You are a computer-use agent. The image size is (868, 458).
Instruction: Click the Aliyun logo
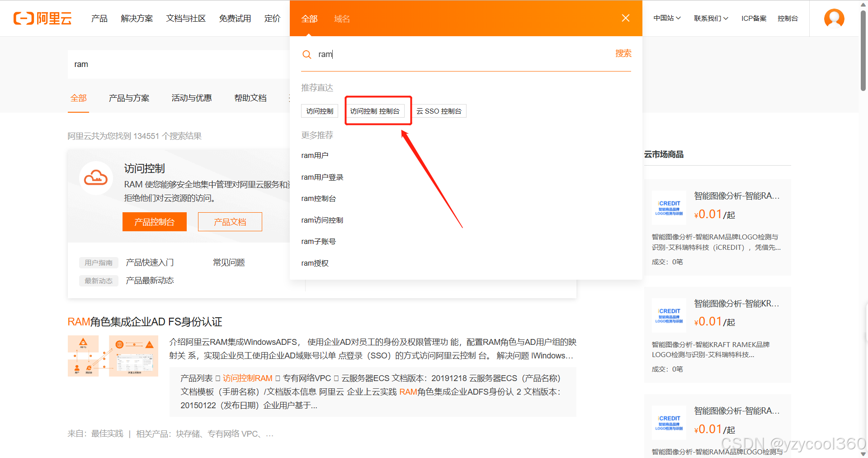click(42, 18)
